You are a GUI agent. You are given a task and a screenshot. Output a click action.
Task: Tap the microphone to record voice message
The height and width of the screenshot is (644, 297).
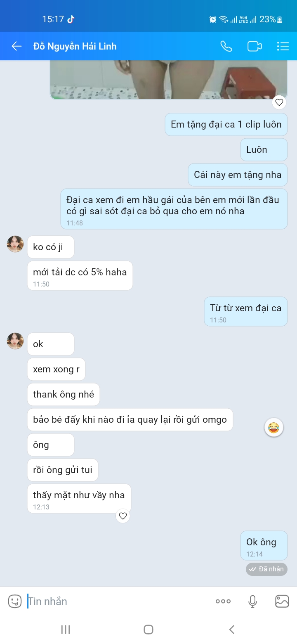[253, 601]
